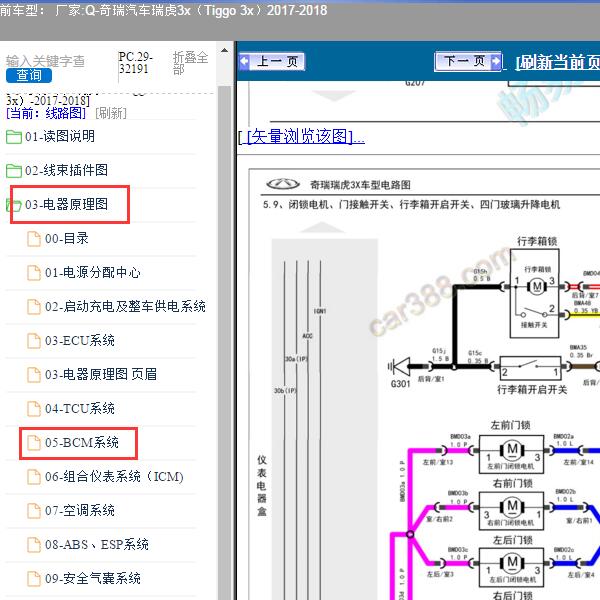Click the sidebar scrollbar up arrow
The height and width of the screenshot is (600, 600).
pos(225,50)
